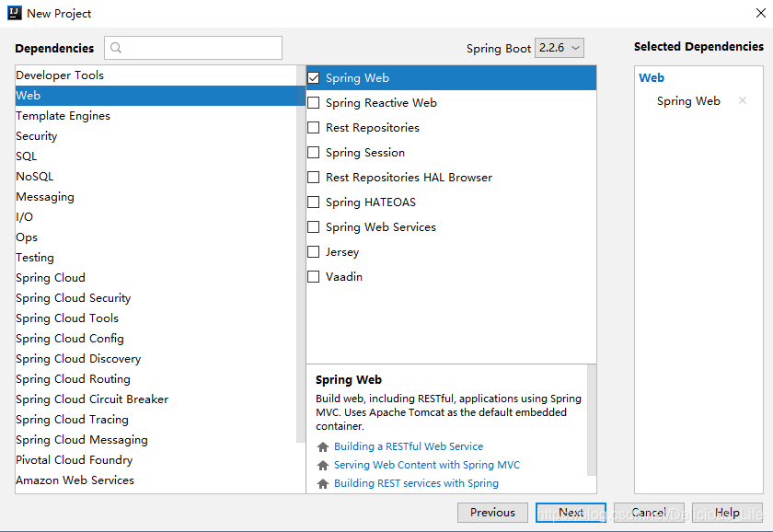Select Pivotal Cloud Foundry category

pyautogui.click(x=156, y=459)
